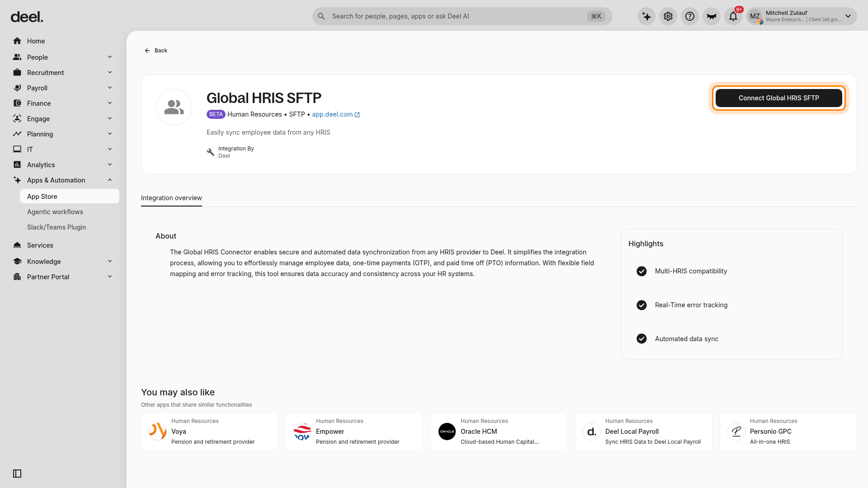Expand the Planning menu chevron
This screenshot has height=488, width=868.
(x=110, y=134)
